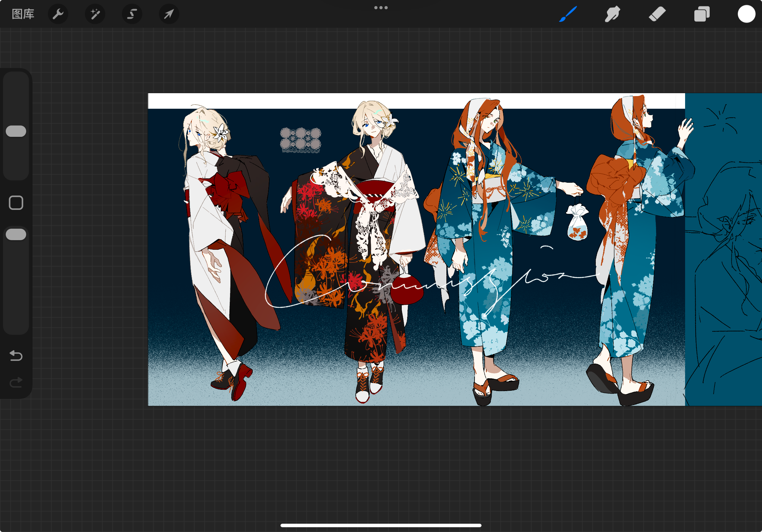This screenshot has width=762, height=532.
Task: Tap the square modify button in sidebar
Action: click(x=16, y=203)
